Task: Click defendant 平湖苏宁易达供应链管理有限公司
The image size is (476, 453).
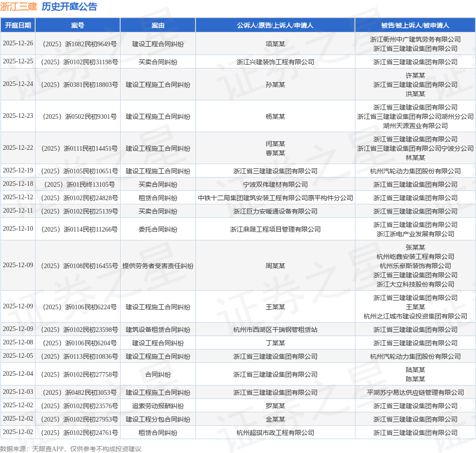Action: [x=415, y=392]
